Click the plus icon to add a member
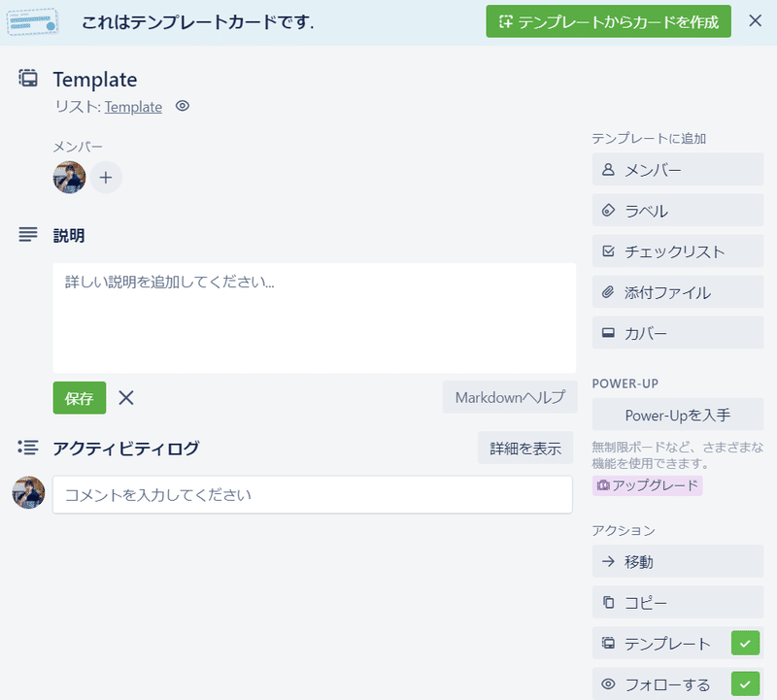Screen dimensions: 777x700 tap(106, 178)
